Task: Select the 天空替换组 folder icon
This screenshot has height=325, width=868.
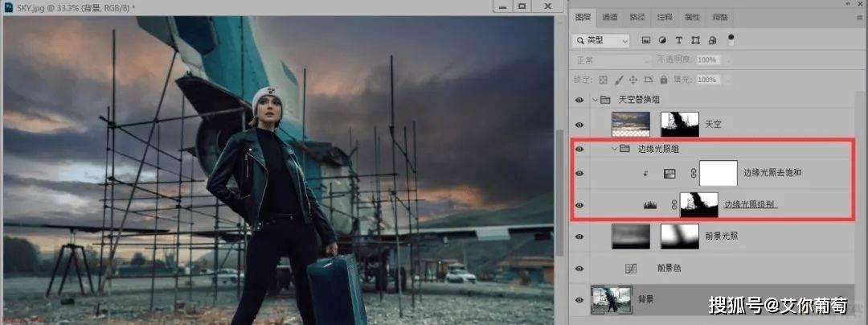Action: point(606,101)
